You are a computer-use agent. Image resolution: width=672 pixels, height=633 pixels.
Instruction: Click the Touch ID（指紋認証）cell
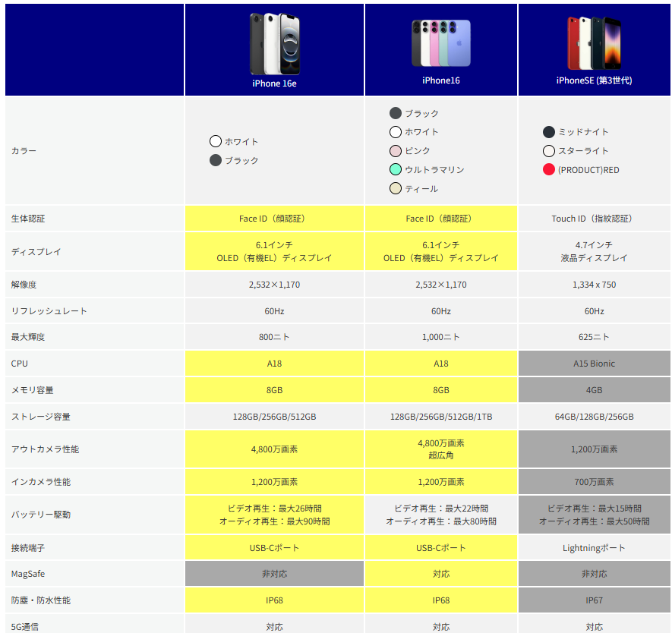pos(594,219)
